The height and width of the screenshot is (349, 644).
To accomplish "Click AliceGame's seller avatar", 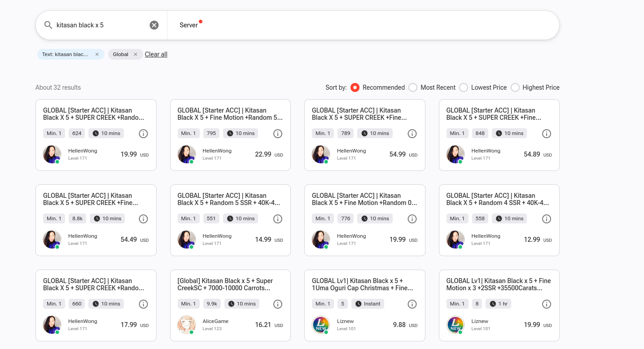I will (187, 325).
